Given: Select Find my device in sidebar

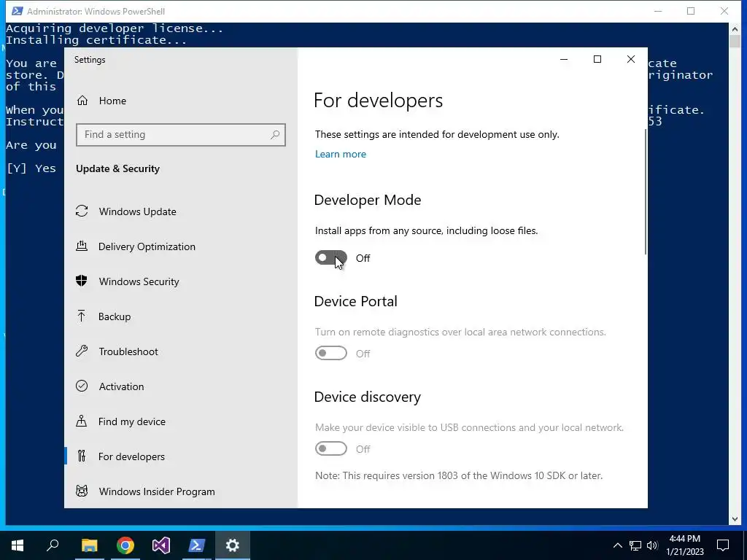Looking at the screenshot, I should coord(181,421).
